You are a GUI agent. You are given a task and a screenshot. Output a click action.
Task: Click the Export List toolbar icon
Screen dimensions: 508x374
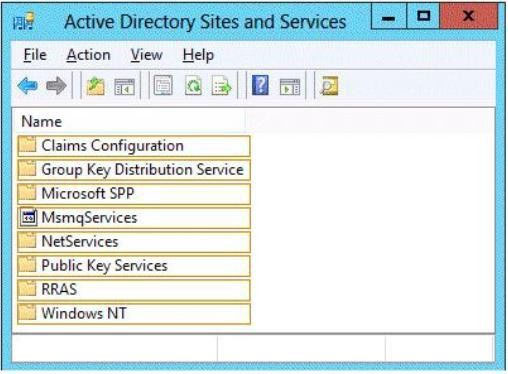point(221,86)
